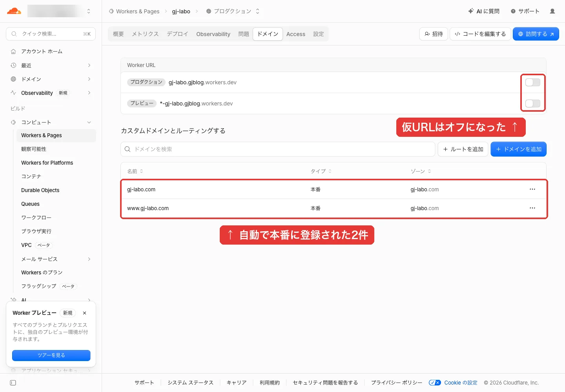Sort the table by 名前 column

(135, 171)
